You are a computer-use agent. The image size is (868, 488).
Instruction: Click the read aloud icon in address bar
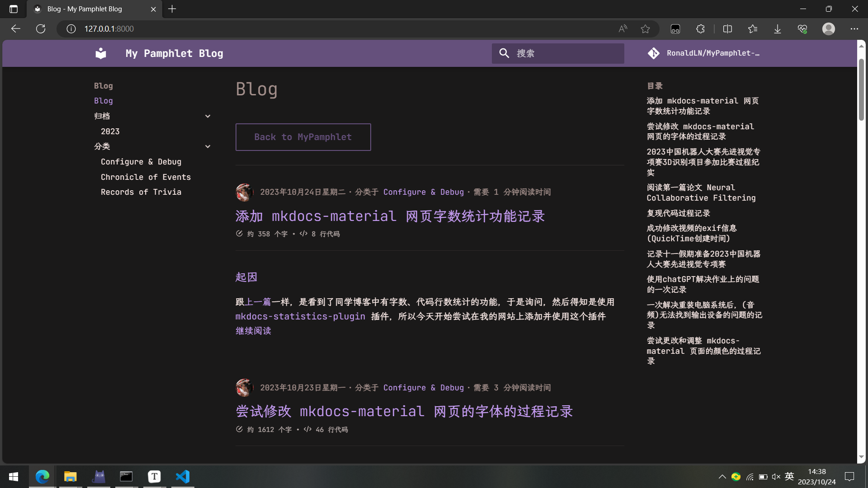tap(623, 29)
